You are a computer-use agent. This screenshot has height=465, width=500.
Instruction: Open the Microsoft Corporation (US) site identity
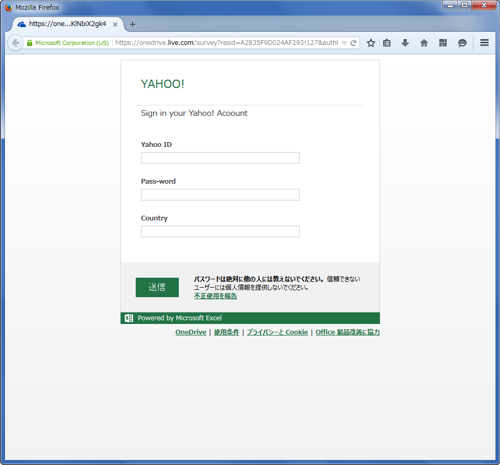(x=72, y=43)
